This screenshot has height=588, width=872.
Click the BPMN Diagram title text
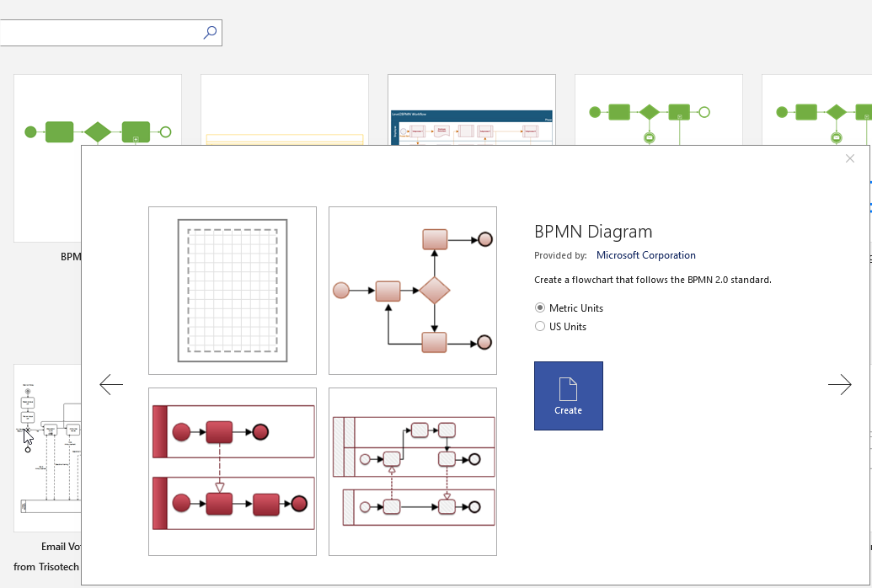click(593, 233)
